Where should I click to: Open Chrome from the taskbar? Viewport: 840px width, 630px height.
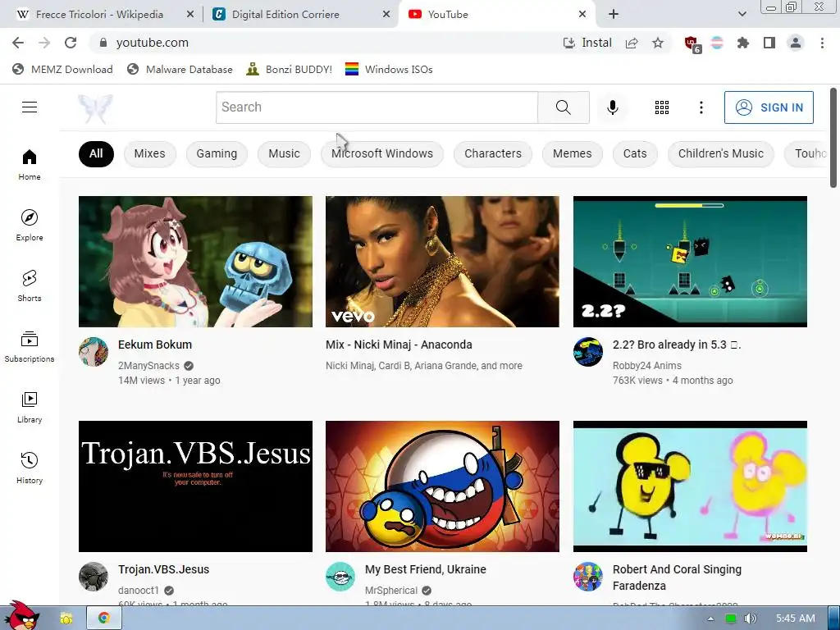click(104, 619)
